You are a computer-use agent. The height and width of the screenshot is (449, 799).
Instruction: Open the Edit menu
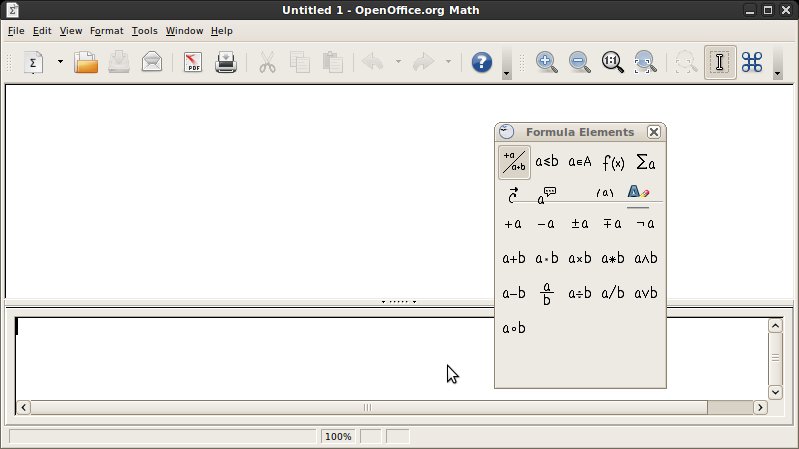42,31
